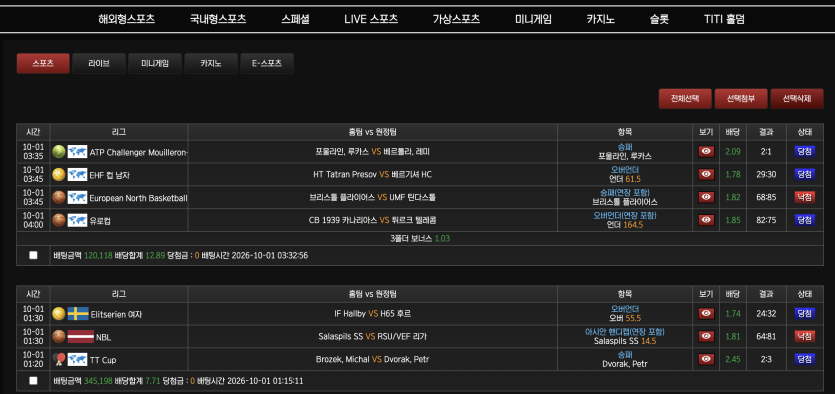View details eye icon for HT Tatran Presov match
The height and width of the screenshot is (394, 835).
(x=706, y=174)
